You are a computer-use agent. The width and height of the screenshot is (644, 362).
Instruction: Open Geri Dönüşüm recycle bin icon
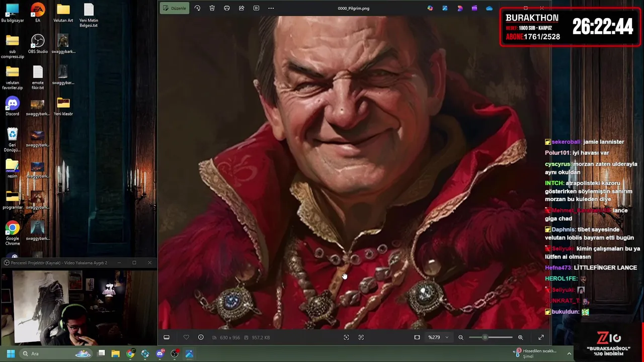pyautogui.click(x=13, y=140)
